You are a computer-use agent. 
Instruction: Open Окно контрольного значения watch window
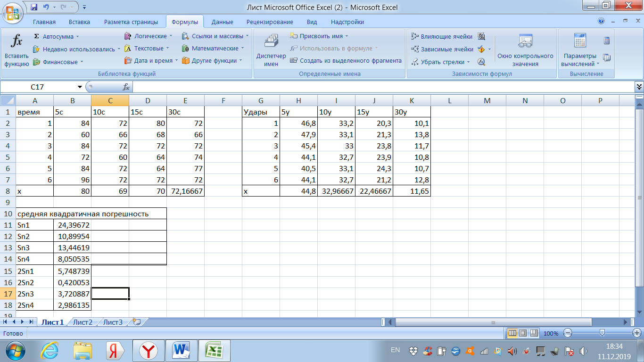(525, 50)
